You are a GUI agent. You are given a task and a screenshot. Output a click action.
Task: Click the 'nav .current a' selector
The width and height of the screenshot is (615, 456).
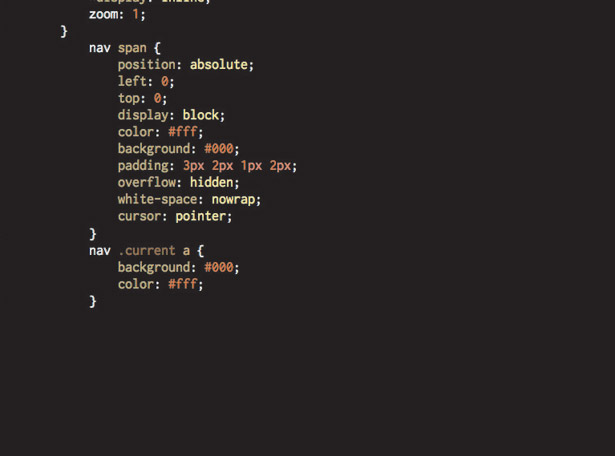[x=146, y=251]
